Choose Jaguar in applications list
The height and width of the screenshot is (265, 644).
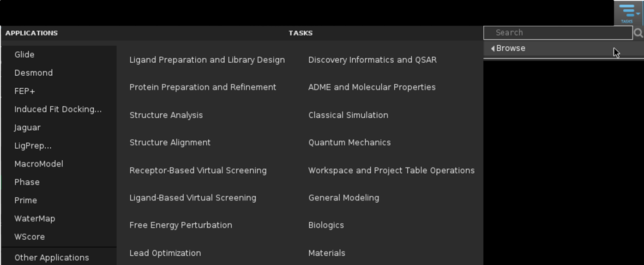click(x=27, y=127)
